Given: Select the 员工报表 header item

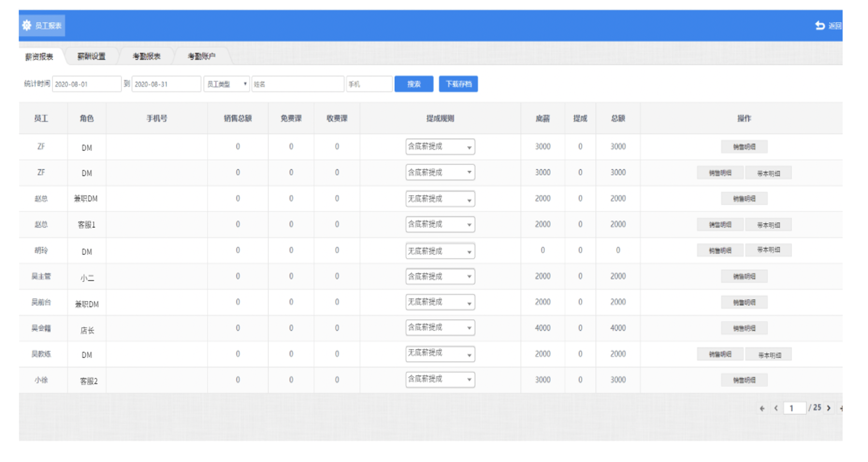Looking at the screenshot, I should [x=42, y=25].
